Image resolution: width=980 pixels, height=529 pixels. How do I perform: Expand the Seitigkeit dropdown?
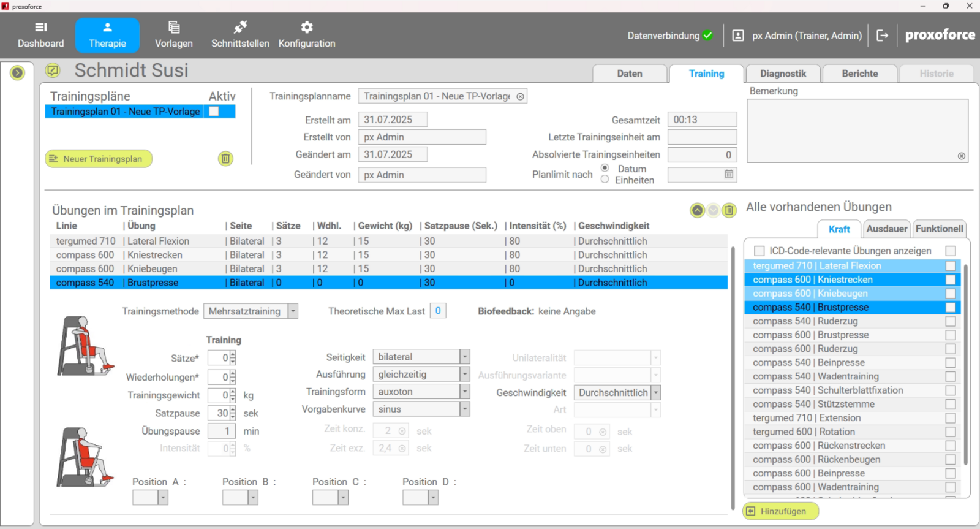pos(465,357)
